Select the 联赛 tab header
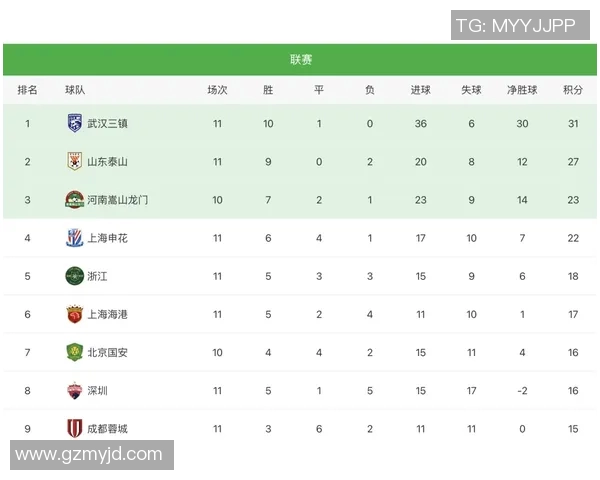600x480 pixels. 301,60
